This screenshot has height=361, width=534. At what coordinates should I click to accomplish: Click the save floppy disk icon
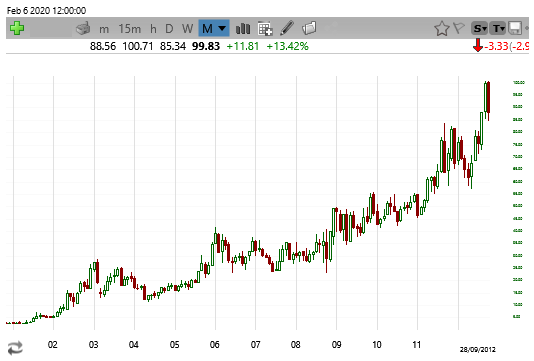[515, 28]
